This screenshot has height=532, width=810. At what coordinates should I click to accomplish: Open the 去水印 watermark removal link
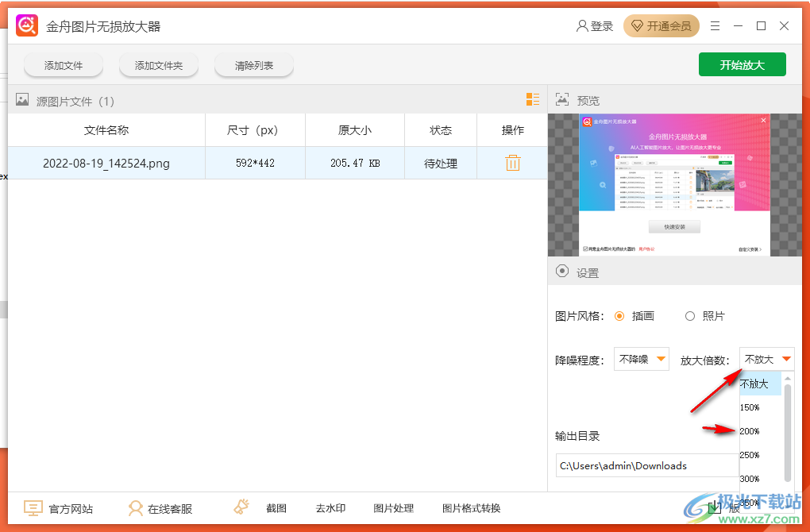click(330, 508)
